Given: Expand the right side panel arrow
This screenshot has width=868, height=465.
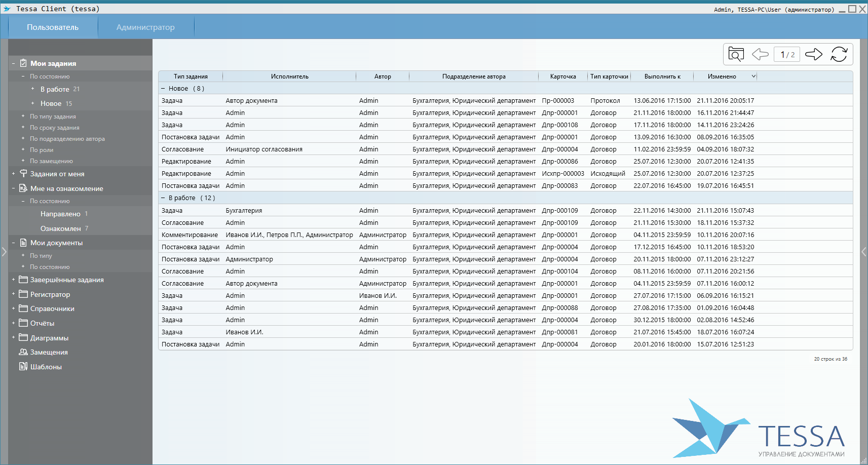Looking at the screenshot, I should [864, 252].
